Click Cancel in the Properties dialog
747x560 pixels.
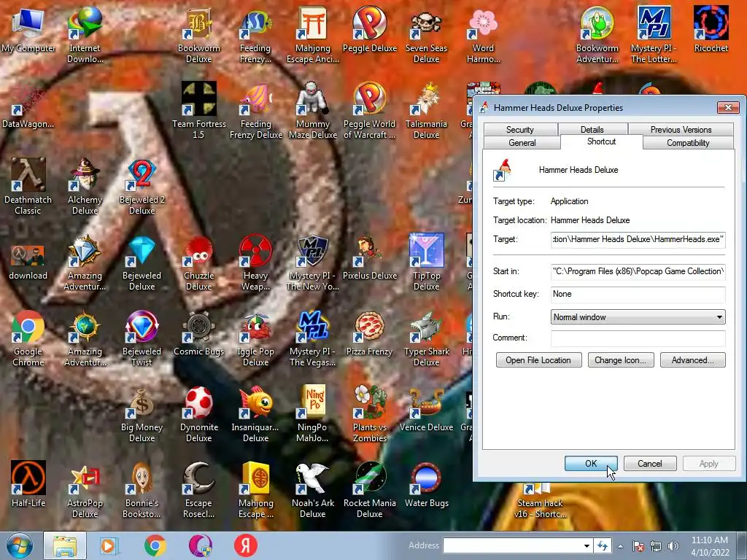650,463
